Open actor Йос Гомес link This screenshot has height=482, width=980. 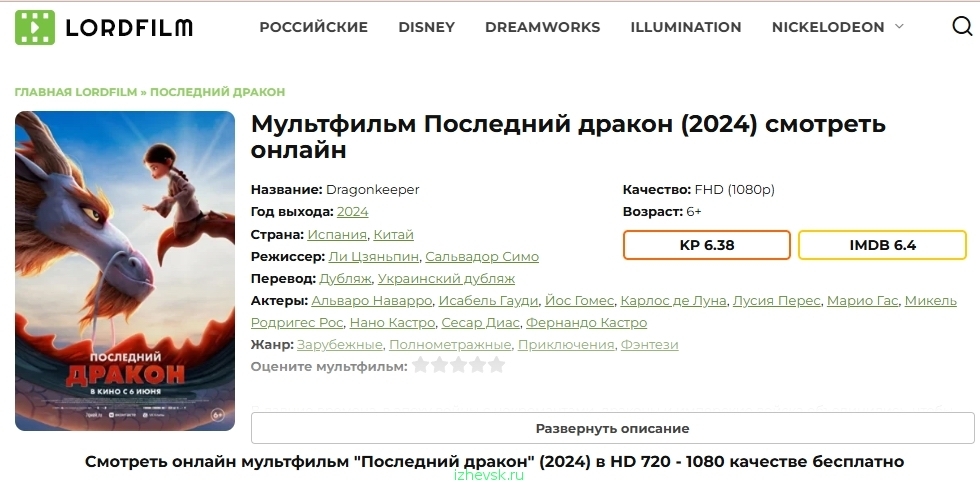pos(579,301)
